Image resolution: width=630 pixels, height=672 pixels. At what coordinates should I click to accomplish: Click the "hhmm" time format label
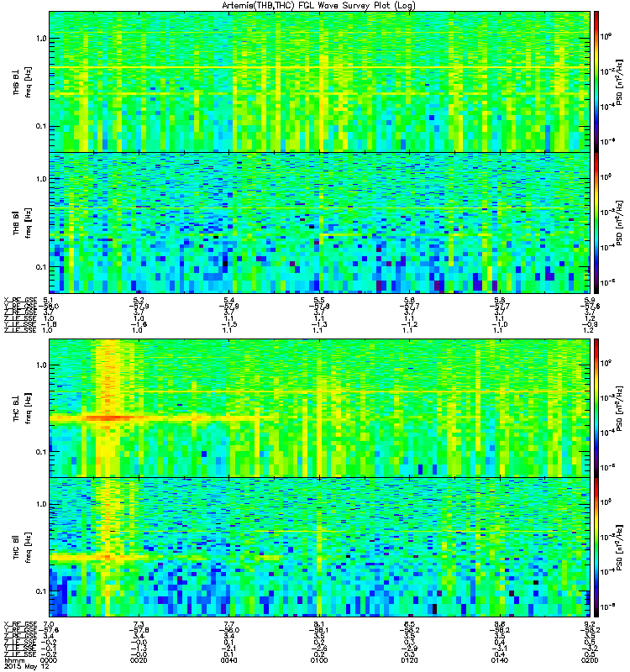click(x=13, y=660)
